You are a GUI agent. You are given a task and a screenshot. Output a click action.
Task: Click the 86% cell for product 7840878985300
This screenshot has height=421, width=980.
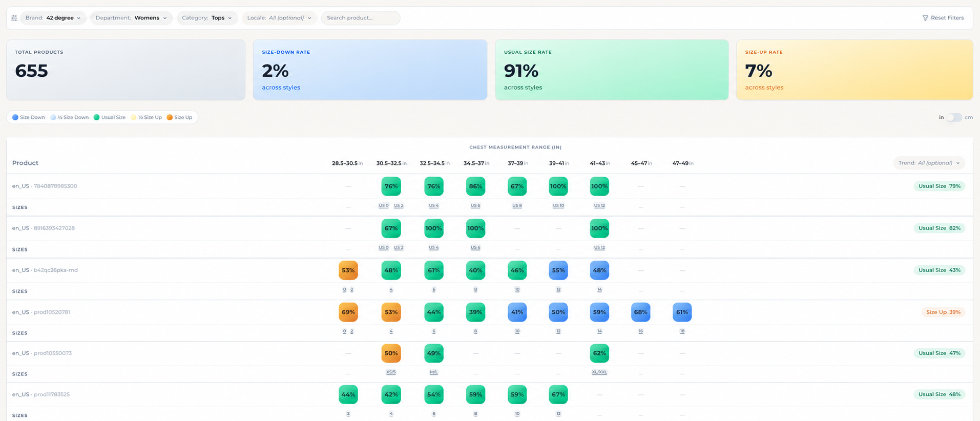(475, 186)
